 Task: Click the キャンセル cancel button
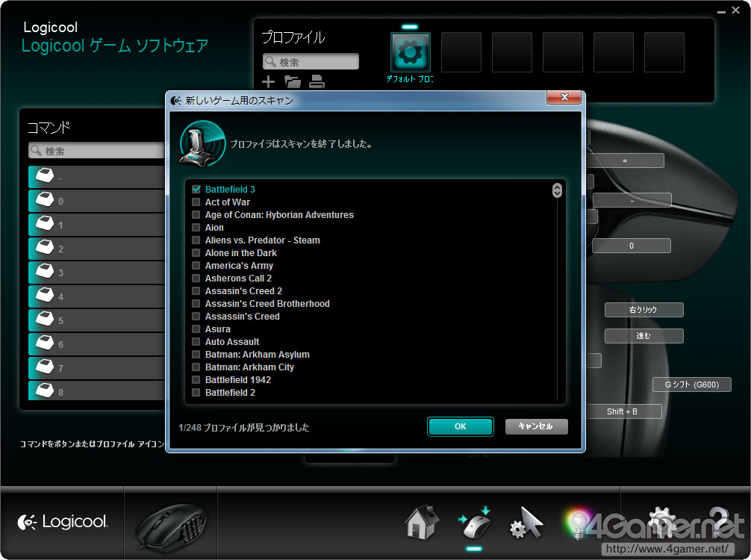click(537, 426)
